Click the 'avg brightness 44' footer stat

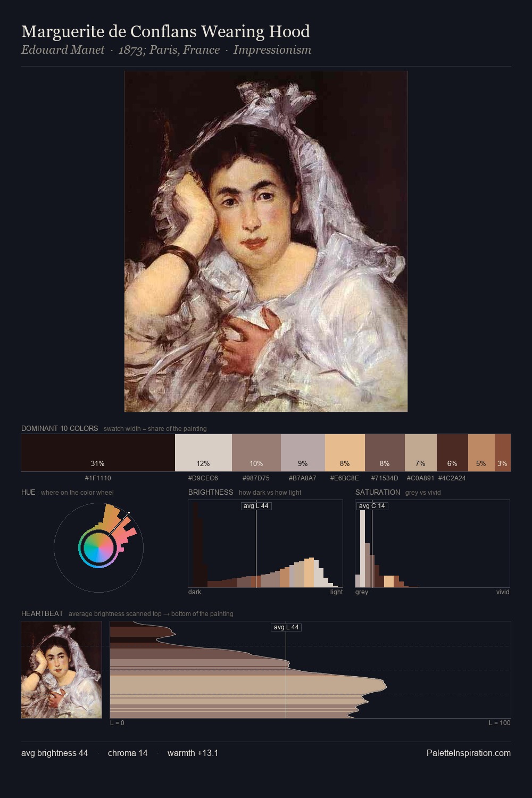pos(55,753)
